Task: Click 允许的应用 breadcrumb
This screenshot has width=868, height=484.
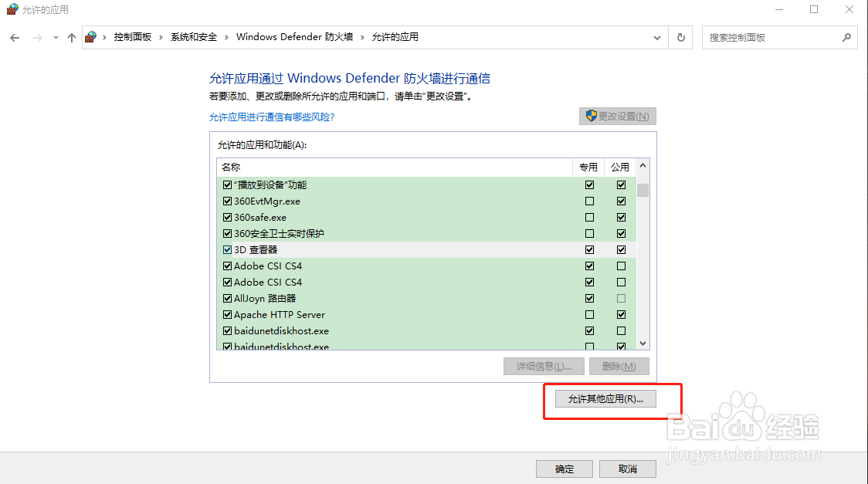Action: pos(395,37)
